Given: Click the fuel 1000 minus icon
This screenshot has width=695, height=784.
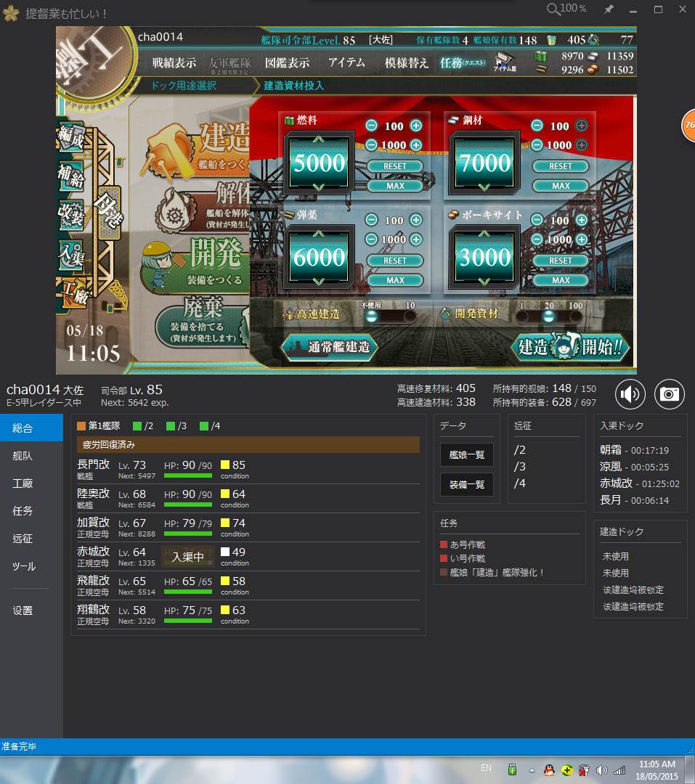Looking at the screenshot, I should point(371,145).
